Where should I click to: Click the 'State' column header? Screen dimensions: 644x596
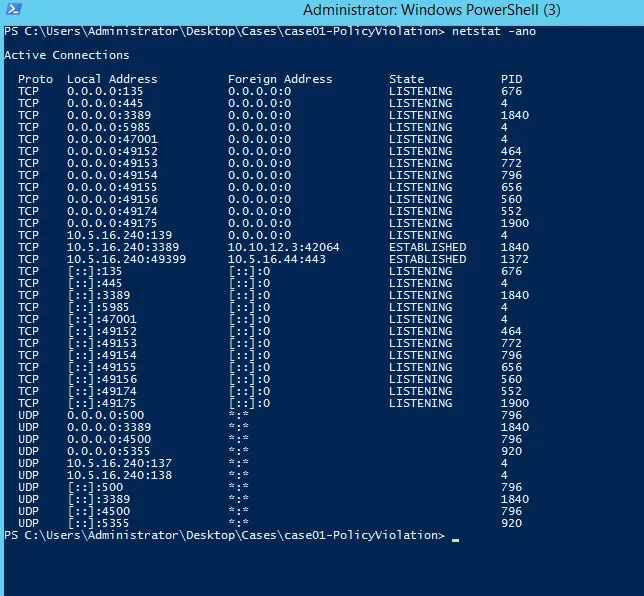coord(406,79)
